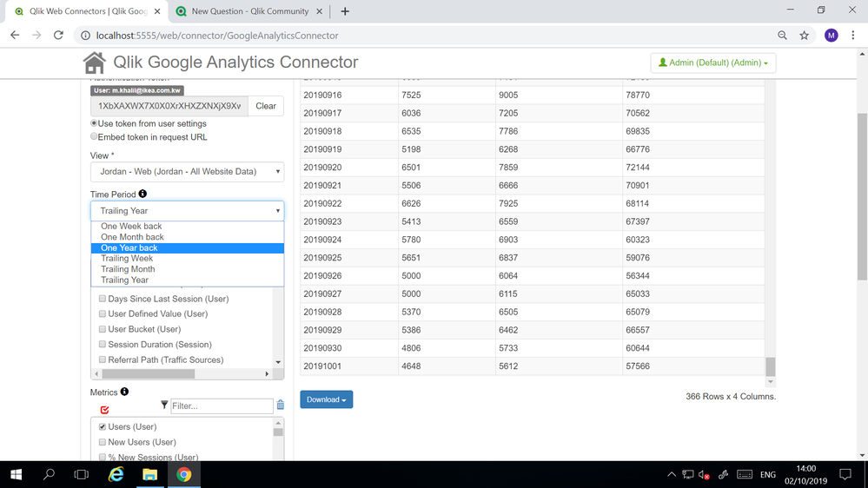868x488 pixels.
Task: Click the taskbar clock 14:00
Action: point(806,469)
